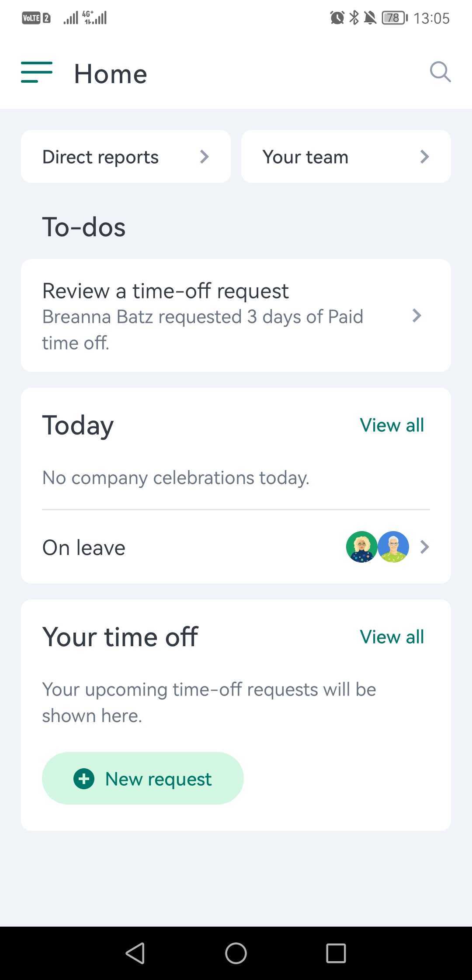Tap the gray-haired employee avatar on leave
472x980 pixels.
pos(393,547)
